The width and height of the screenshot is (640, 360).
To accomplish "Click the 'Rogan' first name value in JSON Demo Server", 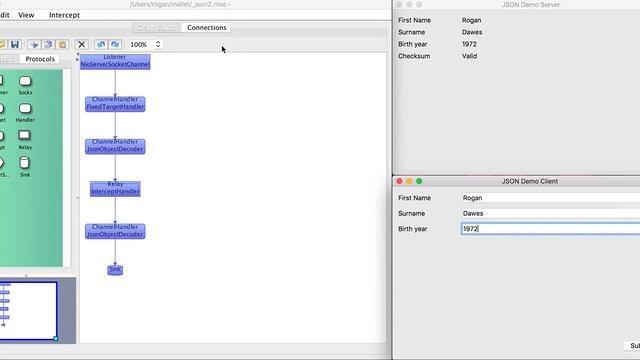I will (471, 20).
